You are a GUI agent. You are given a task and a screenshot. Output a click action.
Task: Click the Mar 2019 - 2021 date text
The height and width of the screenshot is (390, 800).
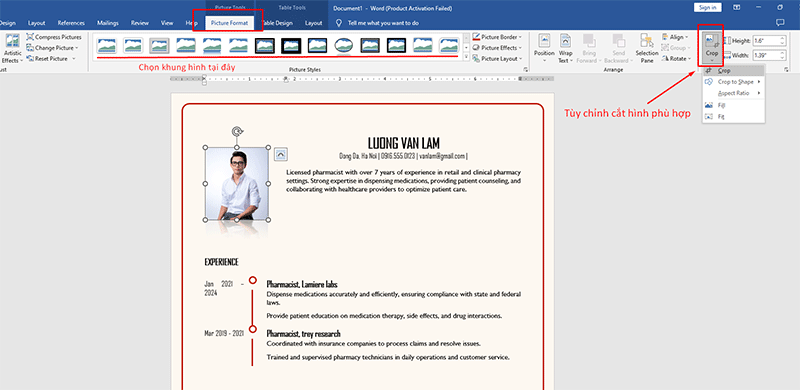224,333
